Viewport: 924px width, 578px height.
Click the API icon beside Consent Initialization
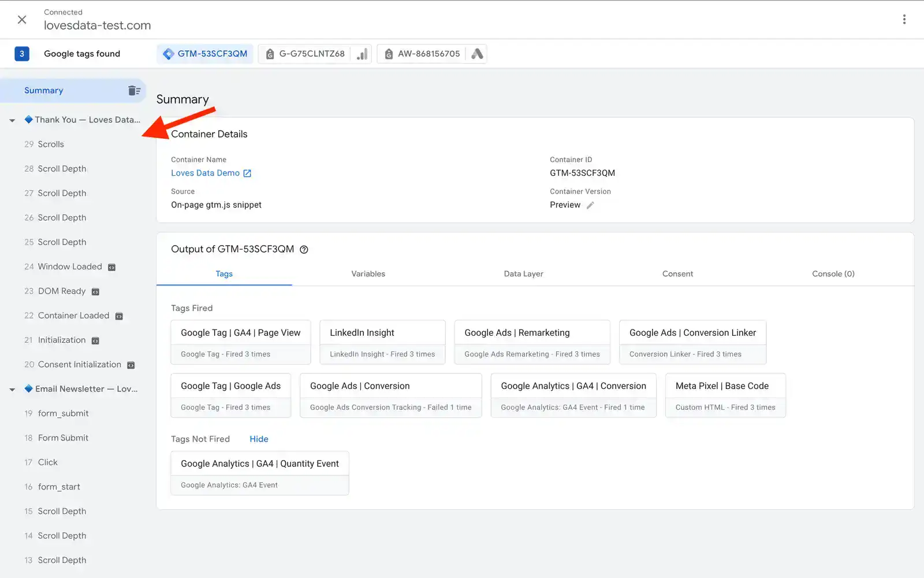tap(131, 365)
